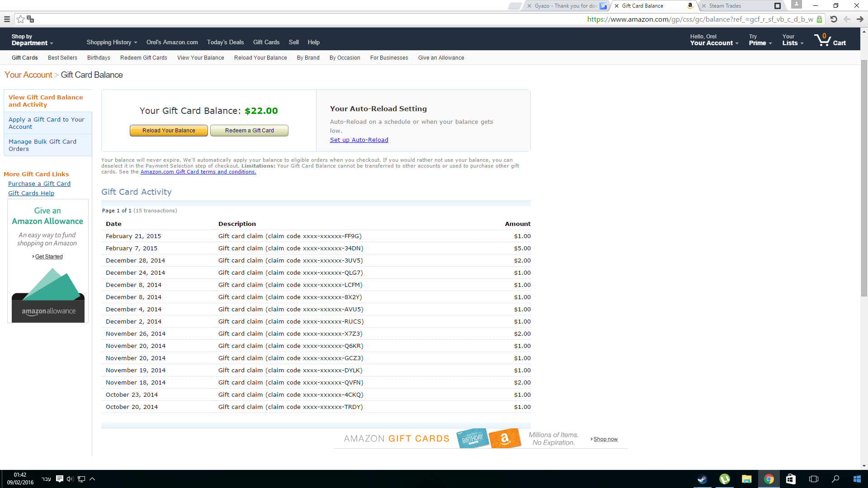Open Today's Deals in the top nav
The height and width of the screenshot is (488, 868).
tap(225, 42)
